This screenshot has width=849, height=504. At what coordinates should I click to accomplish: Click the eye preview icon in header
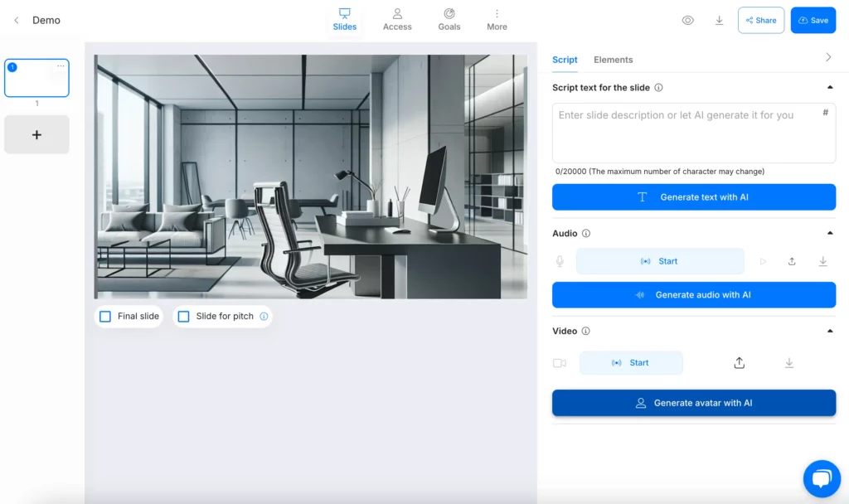[x=687, y=20]
